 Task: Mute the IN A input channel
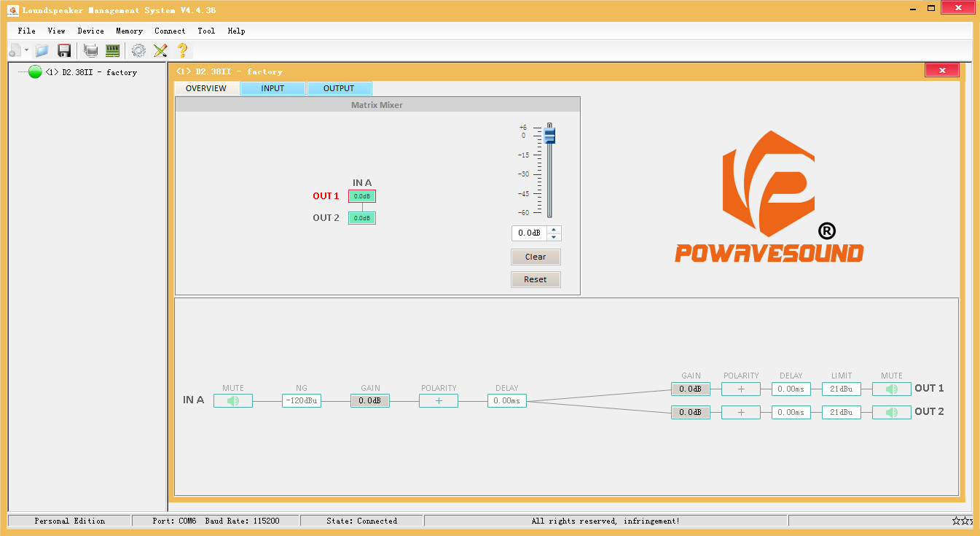pos(233,400)
